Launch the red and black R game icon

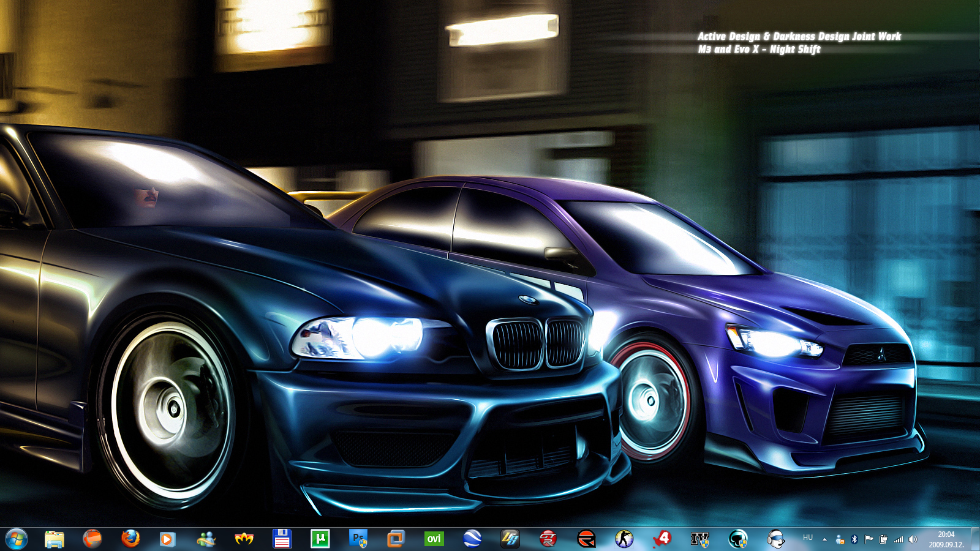[x=586, y=539]
